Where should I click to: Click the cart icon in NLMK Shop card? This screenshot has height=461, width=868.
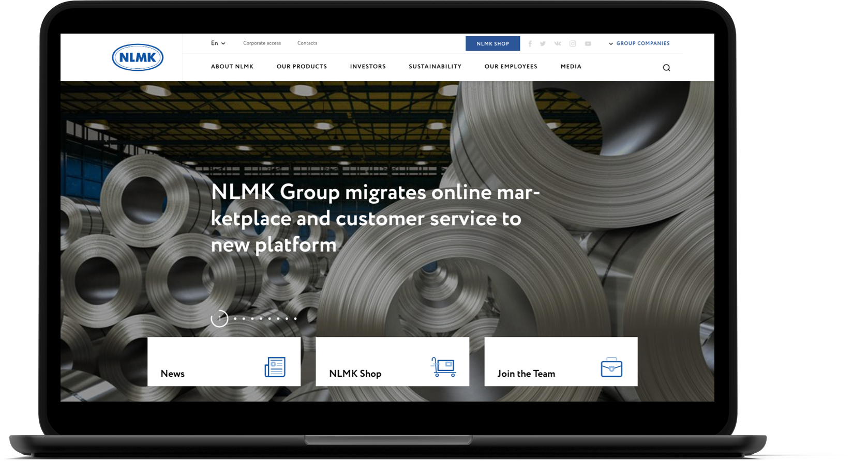pyautogui.click(x=443, y=367)
